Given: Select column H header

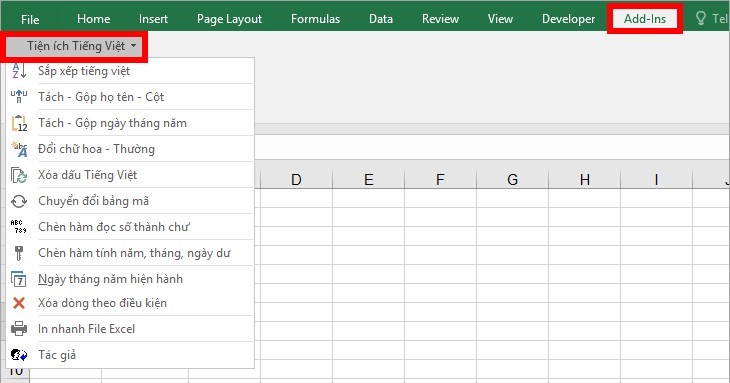Looking at the screenshot, I should [585, 179].
